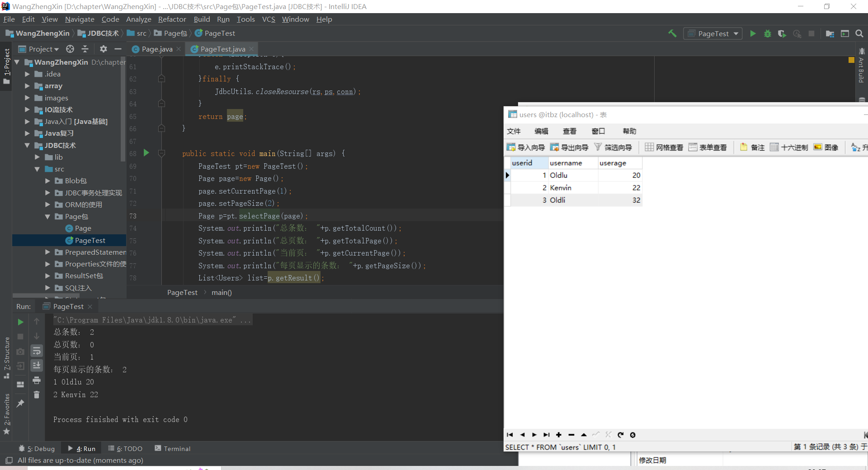Viewport: 868px width, 470px height.
Task: Open Search Everywhere magnifier icon
Action: click(859, 33)
